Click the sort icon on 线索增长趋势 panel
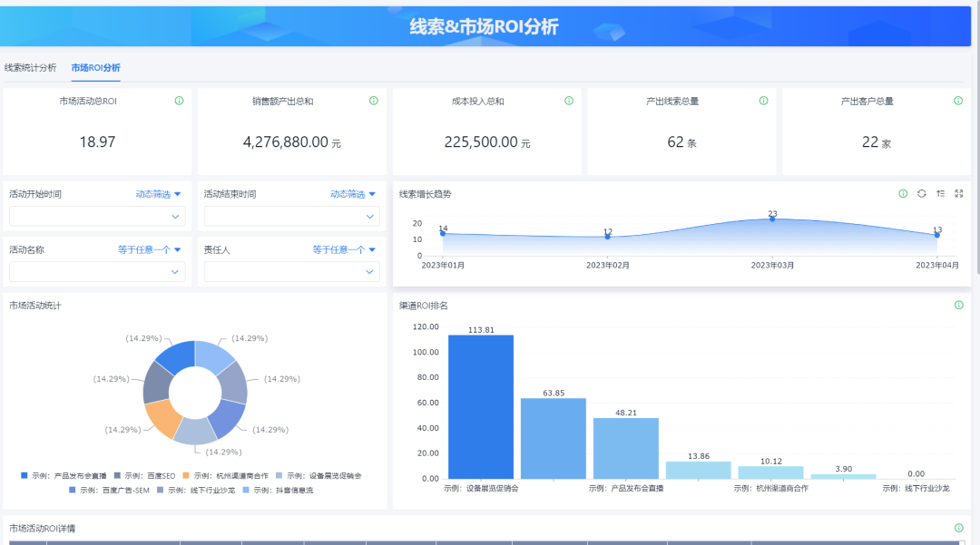The image size is (980, 545). [942, 193]
